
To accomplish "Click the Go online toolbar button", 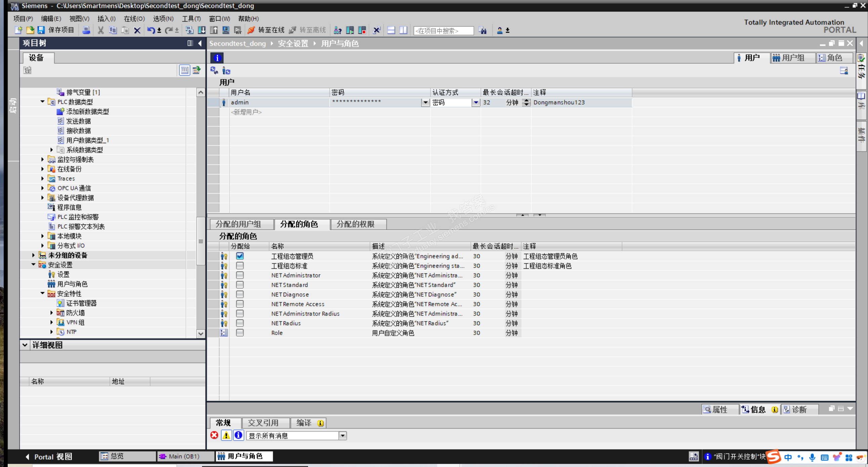I will click(266, 30).
